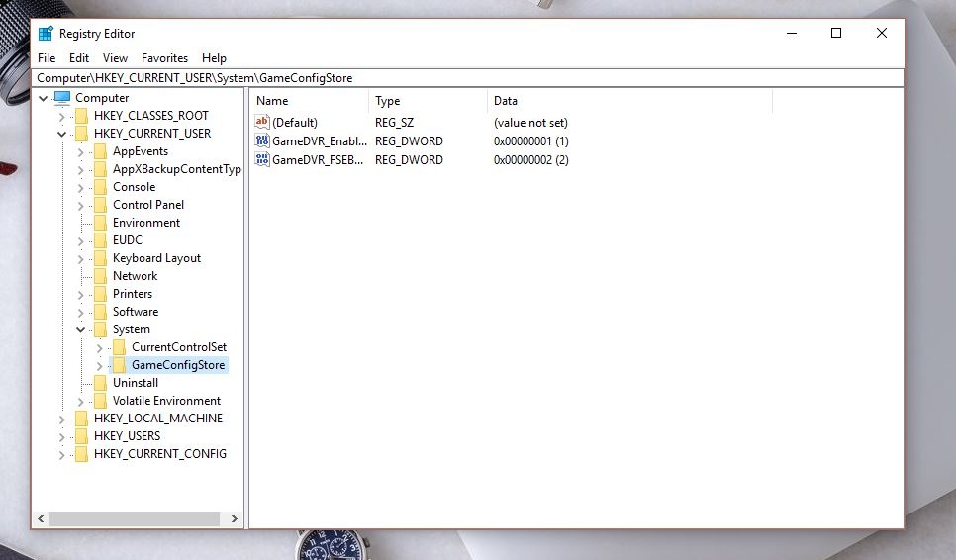Click the AppXBackupContentType folder icon
This screenshot has height=560, width=956.
coord(100,169)
